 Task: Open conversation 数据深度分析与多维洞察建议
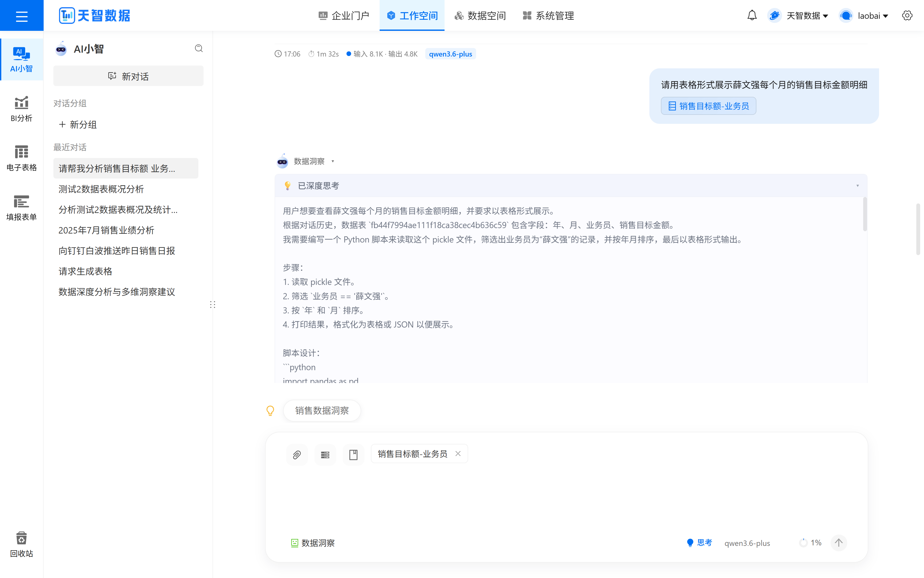tap(126, 292)
